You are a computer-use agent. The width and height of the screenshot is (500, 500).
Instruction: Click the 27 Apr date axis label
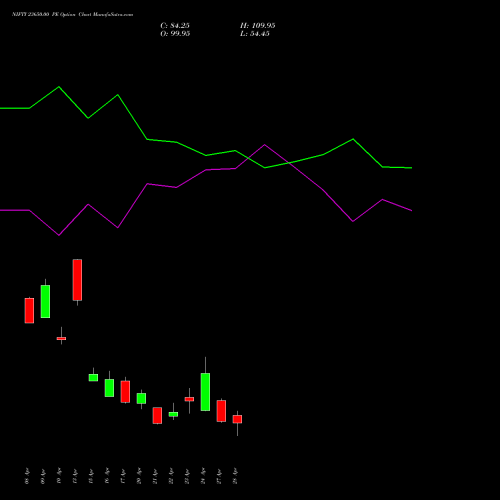219,476
